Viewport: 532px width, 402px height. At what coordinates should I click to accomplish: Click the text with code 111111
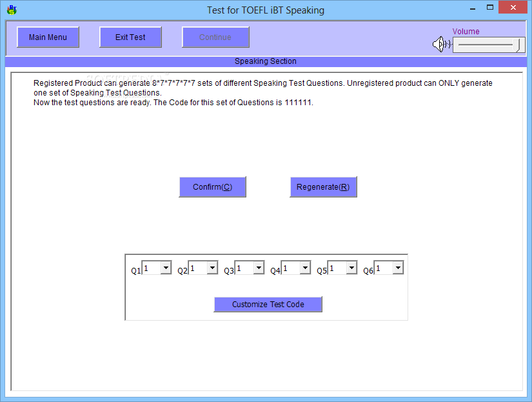click(x=173, y=103)
